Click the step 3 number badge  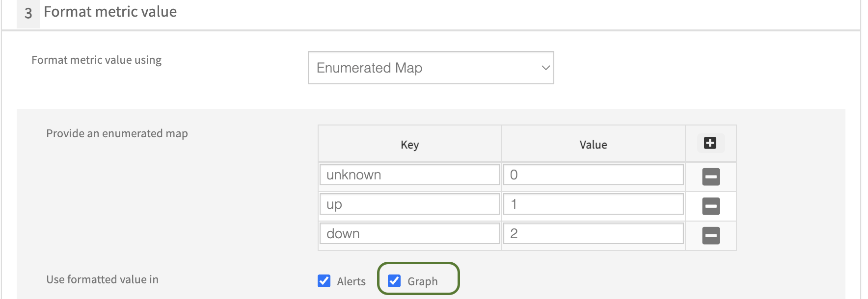tap(28, 13)
